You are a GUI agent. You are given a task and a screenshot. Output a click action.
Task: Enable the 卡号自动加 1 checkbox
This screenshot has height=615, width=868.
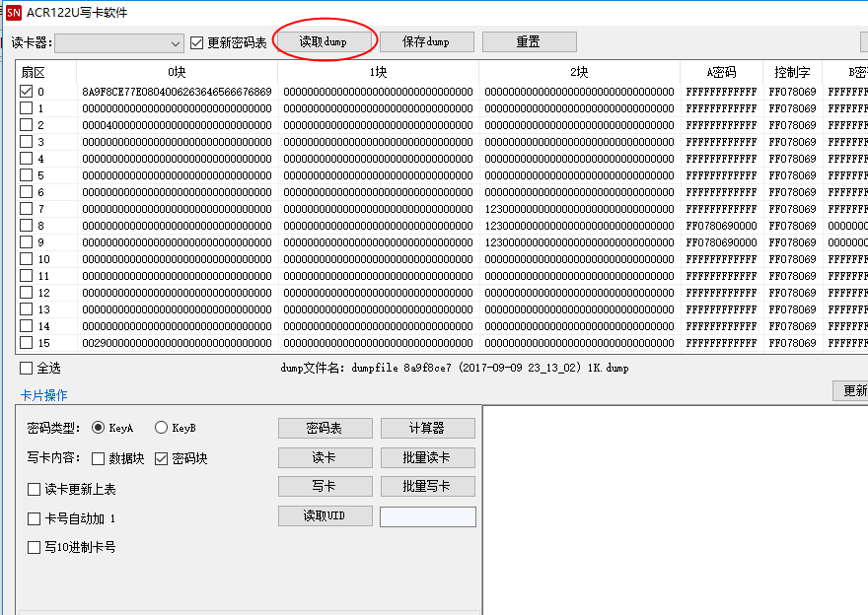34,518
